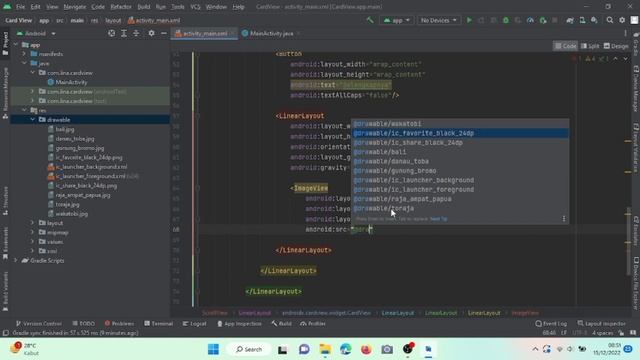Hide the Project panel with minus icon
The width and height of the screenshot is (640, 360).
click(x=164, y=33)
